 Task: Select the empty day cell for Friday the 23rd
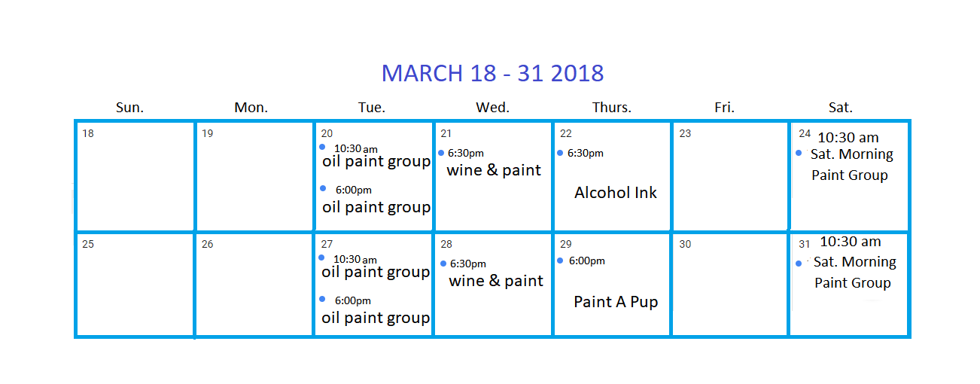click(x=730, y=175)
